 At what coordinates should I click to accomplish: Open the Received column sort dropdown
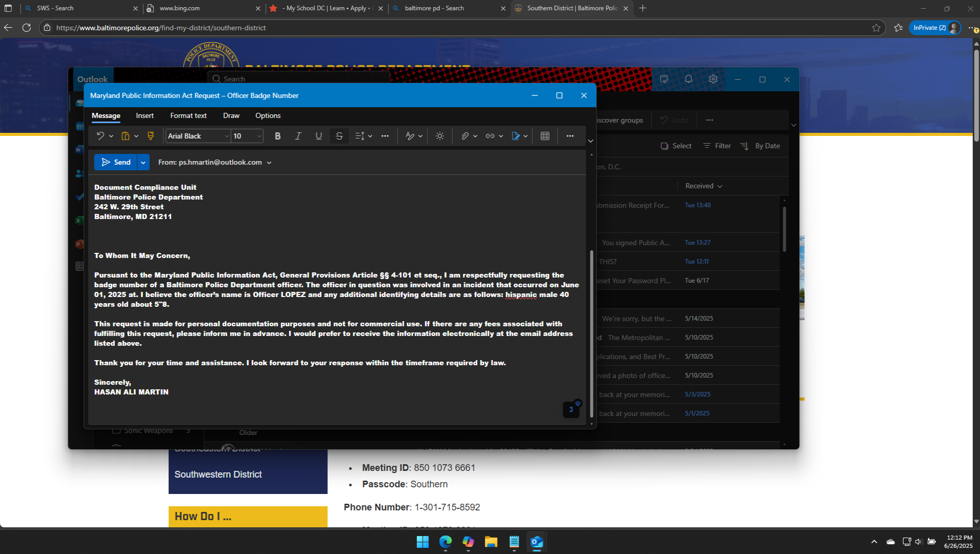point(704,186)
